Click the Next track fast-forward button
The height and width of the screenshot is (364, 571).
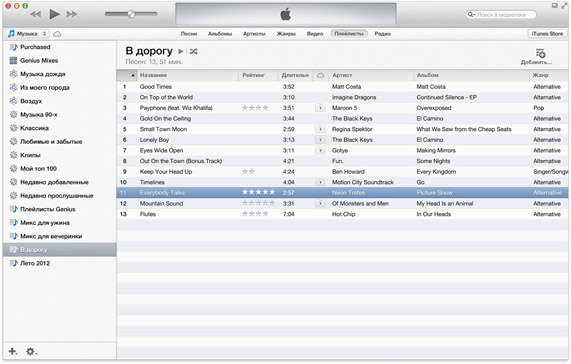(72, 14)
